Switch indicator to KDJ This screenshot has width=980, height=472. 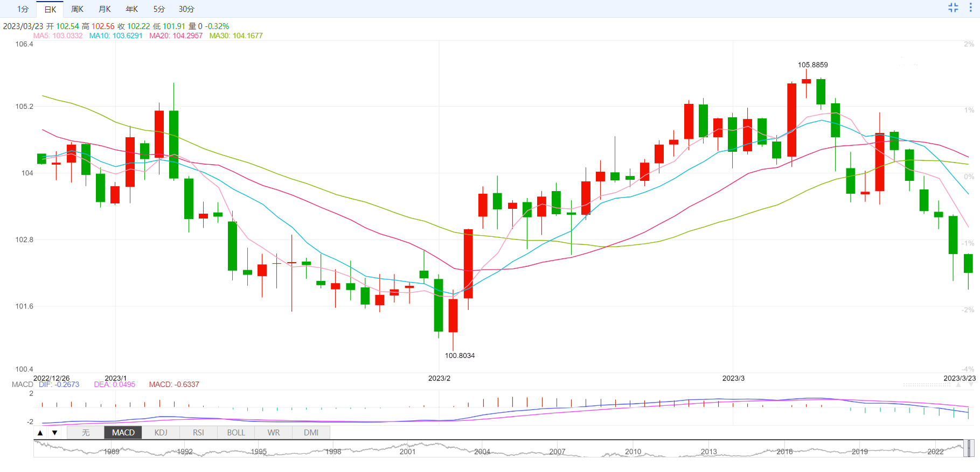coord(161,433)
